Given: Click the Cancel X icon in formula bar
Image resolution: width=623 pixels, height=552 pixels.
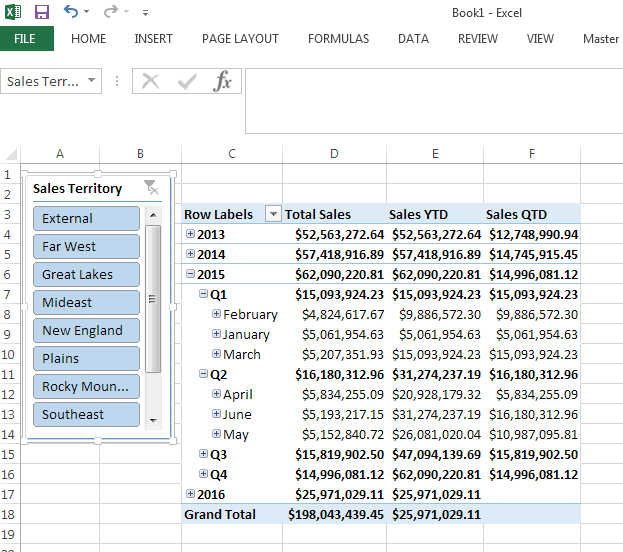Looking at the screenshot, I should pyautogui.click(x=151, y=81).
